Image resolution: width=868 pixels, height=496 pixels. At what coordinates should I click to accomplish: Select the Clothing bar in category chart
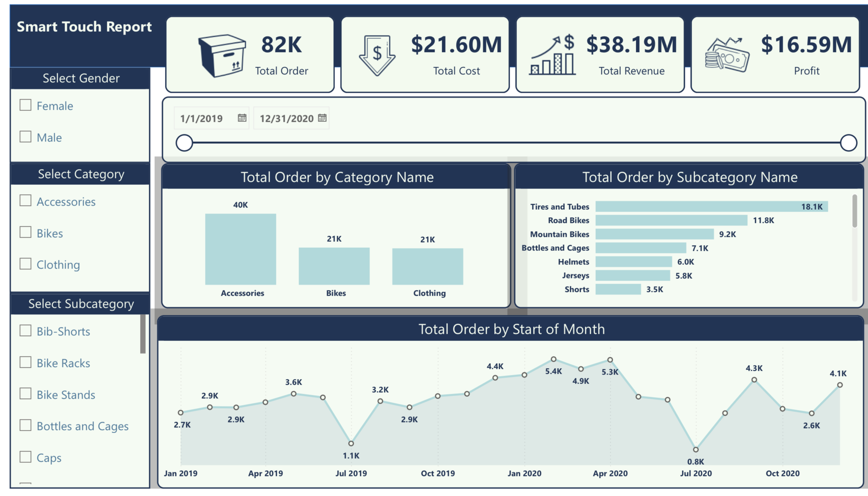tap(427, 266)
